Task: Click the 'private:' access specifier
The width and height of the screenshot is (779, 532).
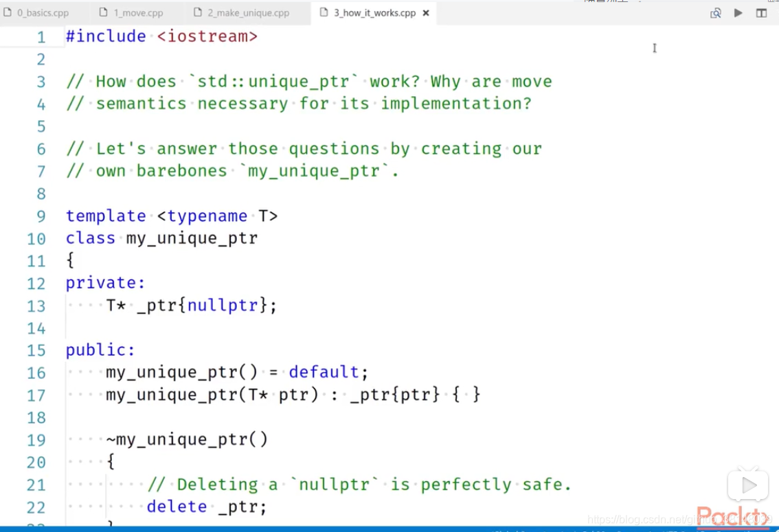Action: point(105,283)
